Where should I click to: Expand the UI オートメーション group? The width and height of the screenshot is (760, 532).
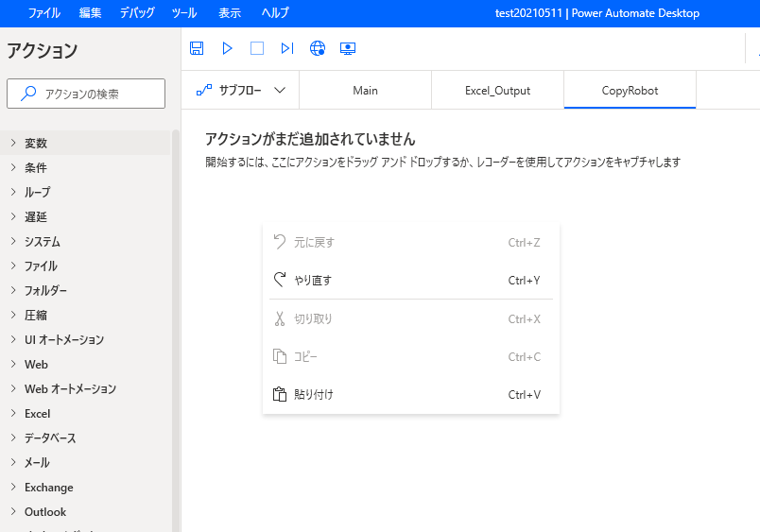(x=63, y=339)
